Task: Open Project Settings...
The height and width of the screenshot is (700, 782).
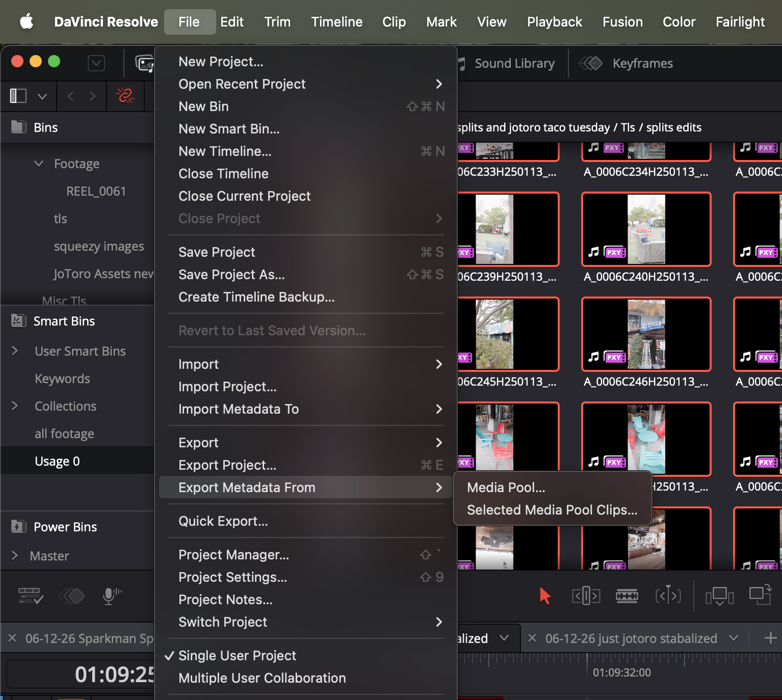Action: tap(306, 577)
